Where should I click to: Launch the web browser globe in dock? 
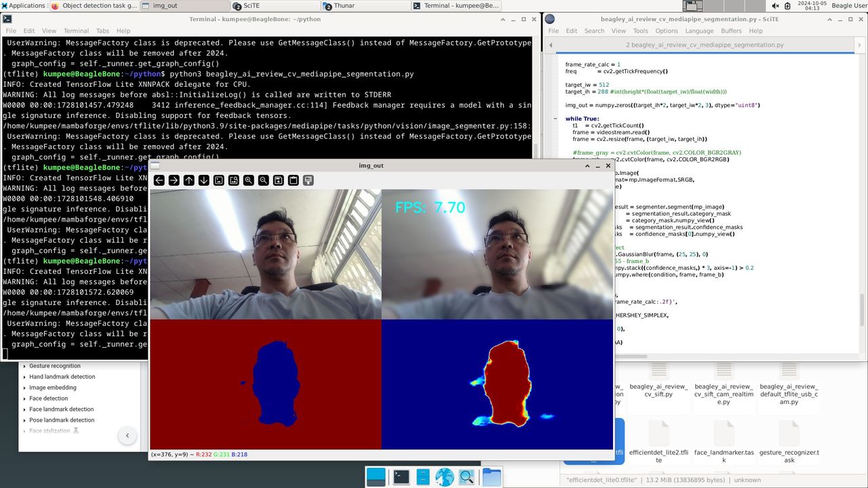tap(445, 477)
